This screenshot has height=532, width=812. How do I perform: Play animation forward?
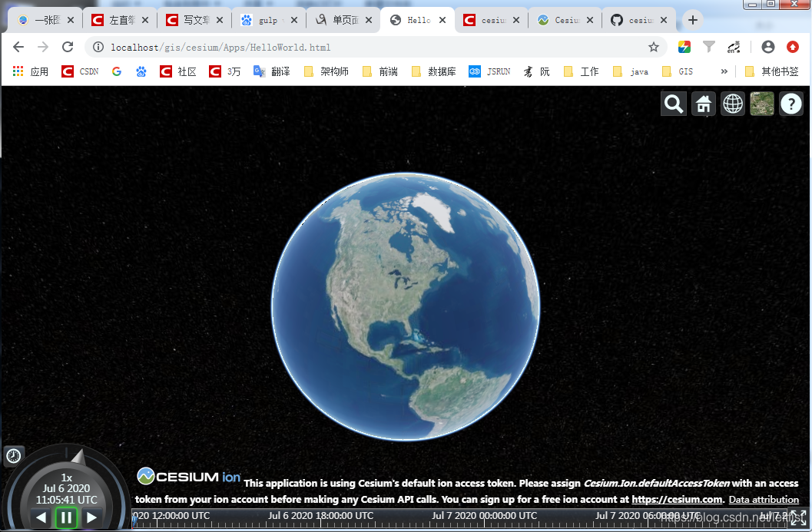(x=91, y=517)
